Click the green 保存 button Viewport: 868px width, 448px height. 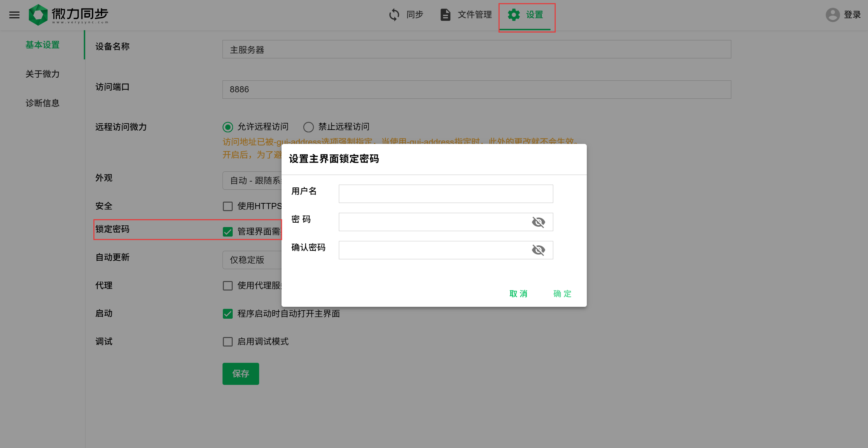click(240, 374)
